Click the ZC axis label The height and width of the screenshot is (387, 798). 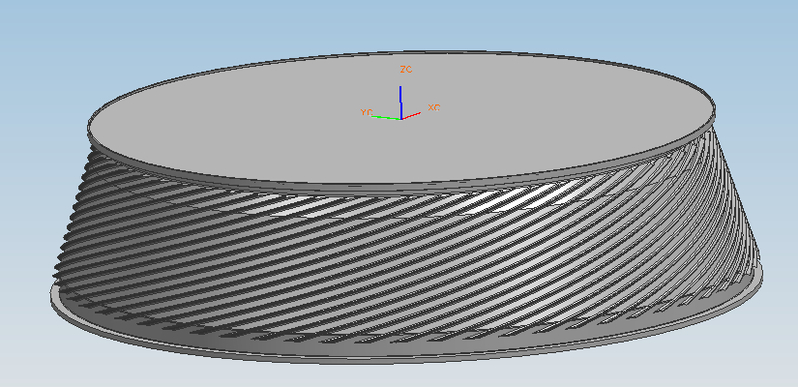(x=406, y=69)
